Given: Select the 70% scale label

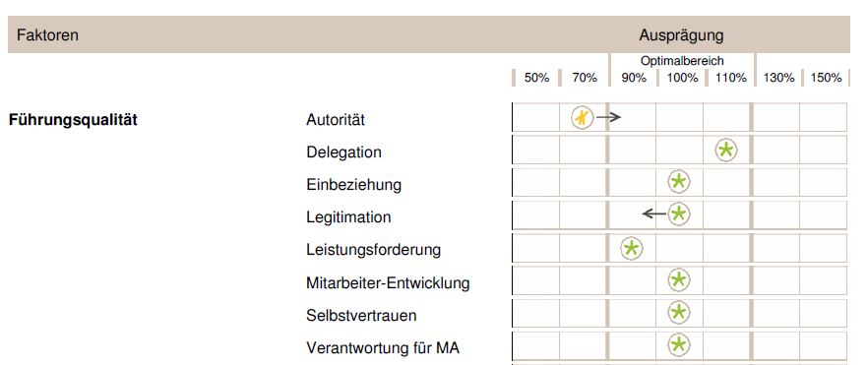Looking at the screenshot, I should pyautogui.click(x=585, y=78).
